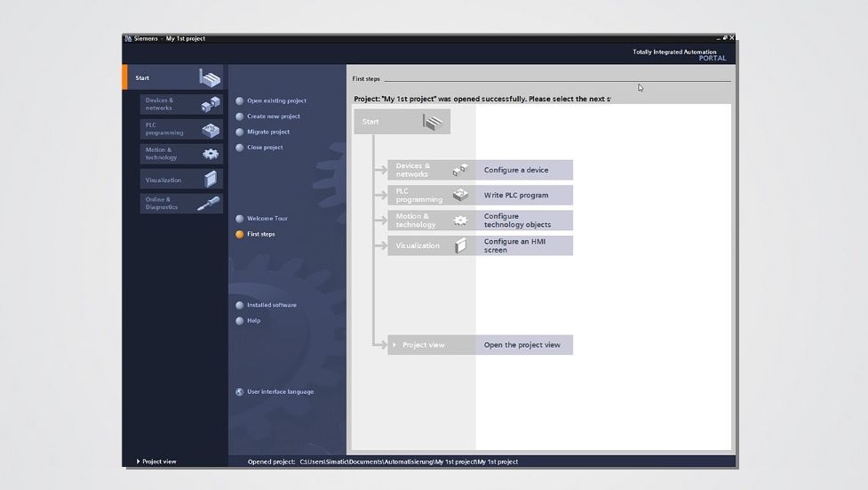Screen dimensions: 868x490
Task: Minimize the Siemens TIA Portal window
Action: pos(718,38)
